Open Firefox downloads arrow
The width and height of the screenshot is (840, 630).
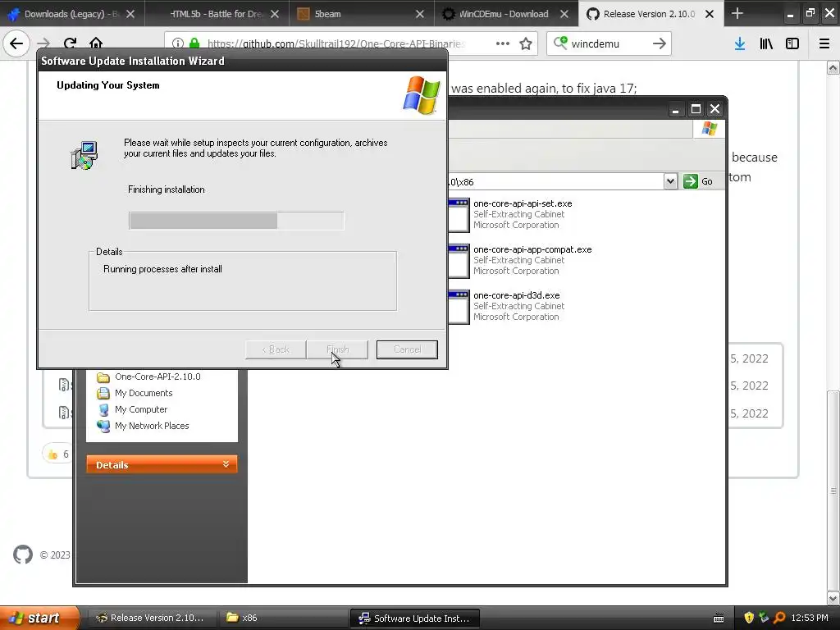click(740, 43)
